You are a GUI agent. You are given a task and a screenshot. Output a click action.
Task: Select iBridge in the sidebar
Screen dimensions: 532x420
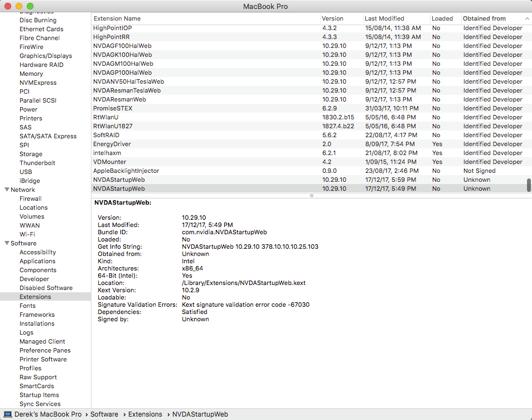pyautogui.click(x=30, y=181)
